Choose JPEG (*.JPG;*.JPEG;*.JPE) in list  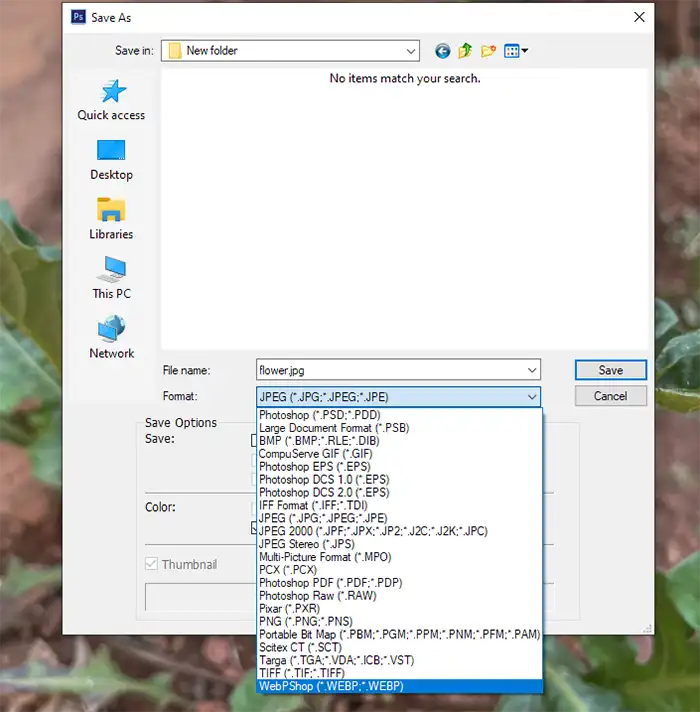tap(399, 518)
